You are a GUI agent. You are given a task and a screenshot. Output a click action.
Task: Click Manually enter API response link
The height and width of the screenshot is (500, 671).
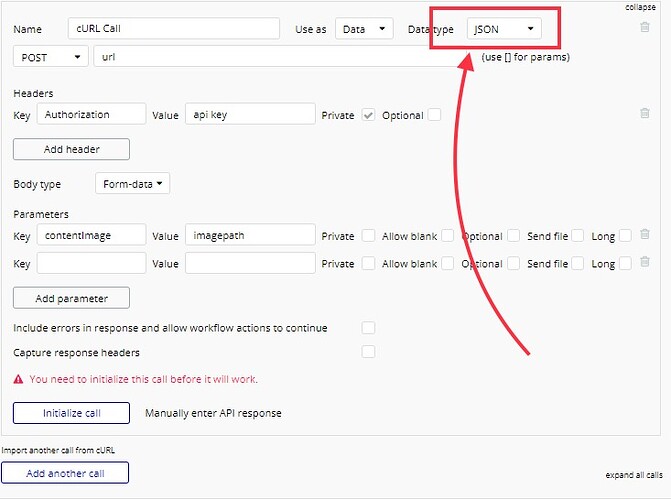[x=213, y=413]
